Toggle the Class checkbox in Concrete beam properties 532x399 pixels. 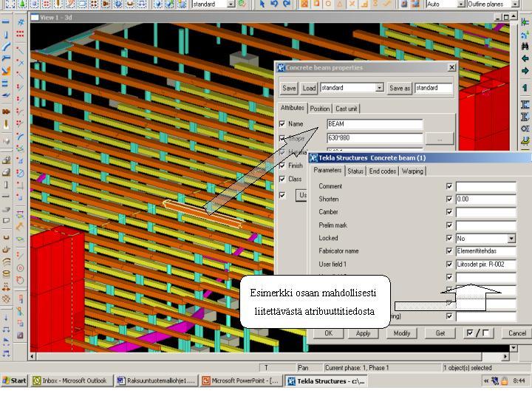coord(282,179)
